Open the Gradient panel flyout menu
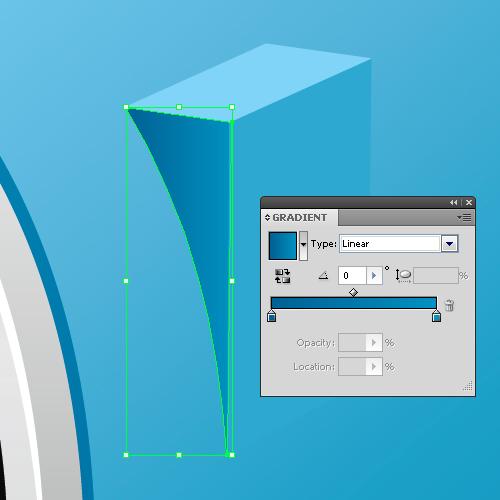The width and height of the screenshot is (500, 500). (x=464, y=218)
